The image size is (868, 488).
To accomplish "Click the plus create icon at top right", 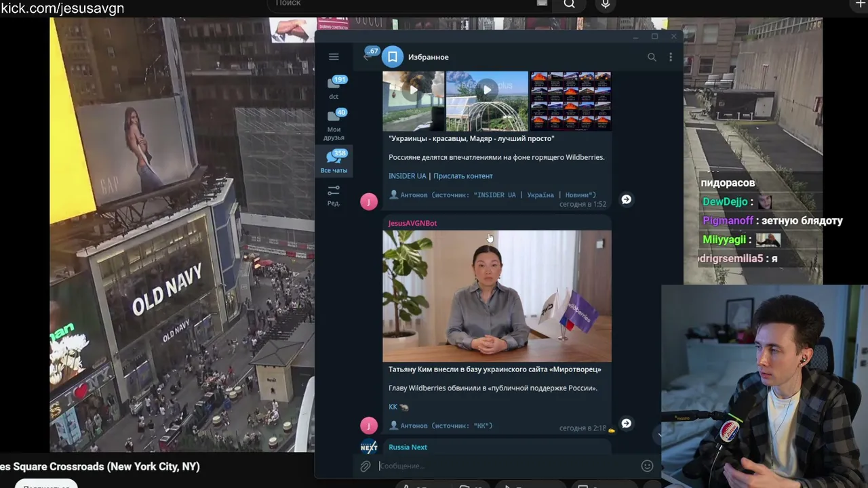I will 861,4.
